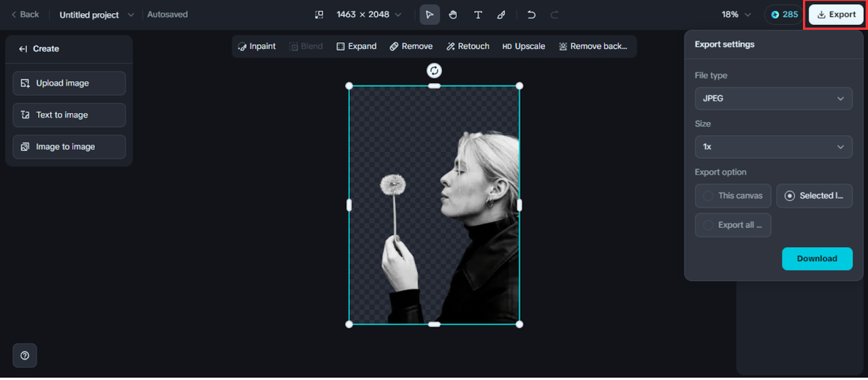Undo the last action

pos(532,14)
